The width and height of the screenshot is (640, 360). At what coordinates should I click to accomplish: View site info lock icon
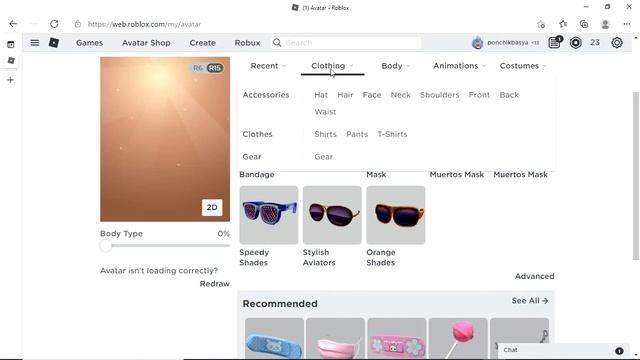[x=78, y=24]
